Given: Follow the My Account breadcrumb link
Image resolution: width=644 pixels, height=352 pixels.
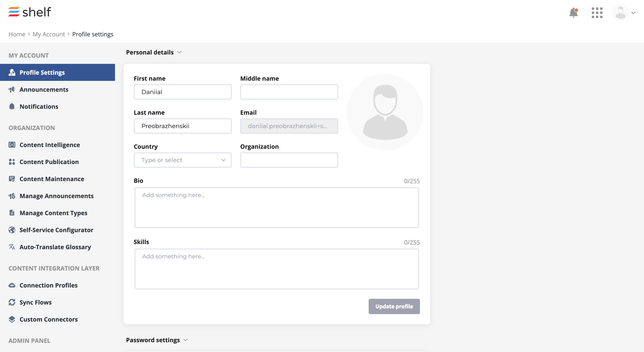Looking at the screenshot, I should tap(49, 34).
